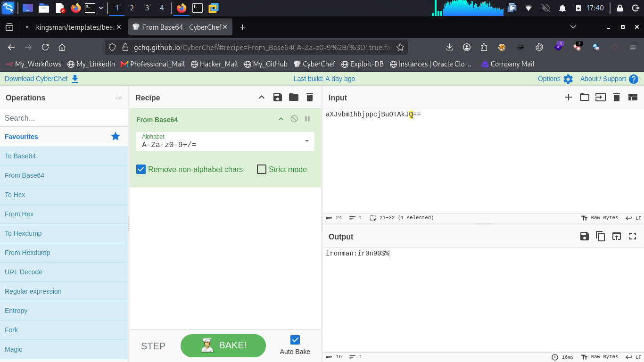Set breakpoint on From Base64 operation
The height and width of the screenshot is (362, 644).
pyautogui.click(x=307, y=119)
